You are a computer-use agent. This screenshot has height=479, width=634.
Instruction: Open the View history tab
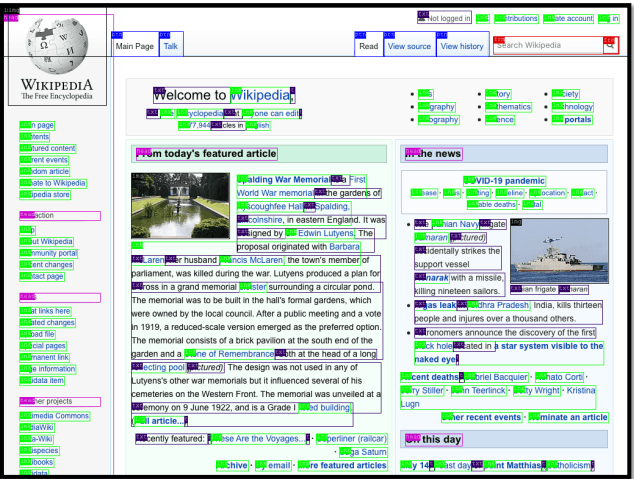coord(463,44)
